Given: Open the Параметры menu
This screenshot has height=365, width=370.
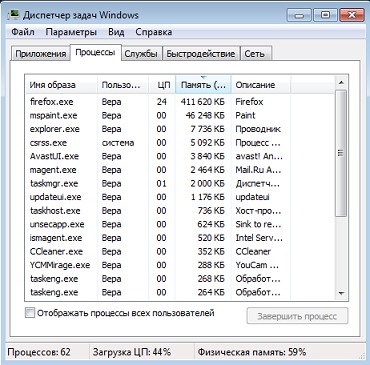Looking at the screenshot, I should [71, 32].
